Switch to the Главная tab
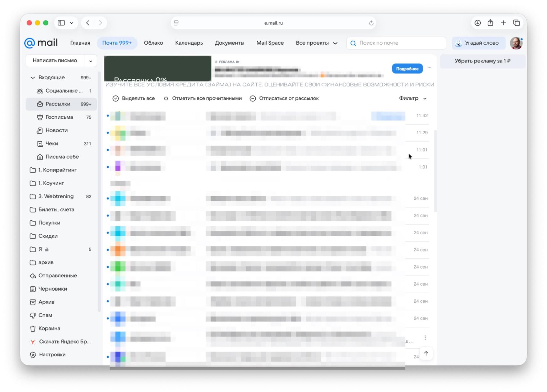 pyautogui.click(x=80, y=43)
